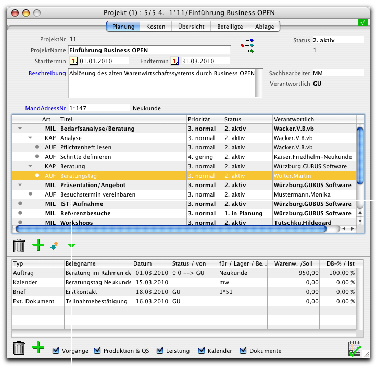Open the chart icon at bottom right

(354, 348)
